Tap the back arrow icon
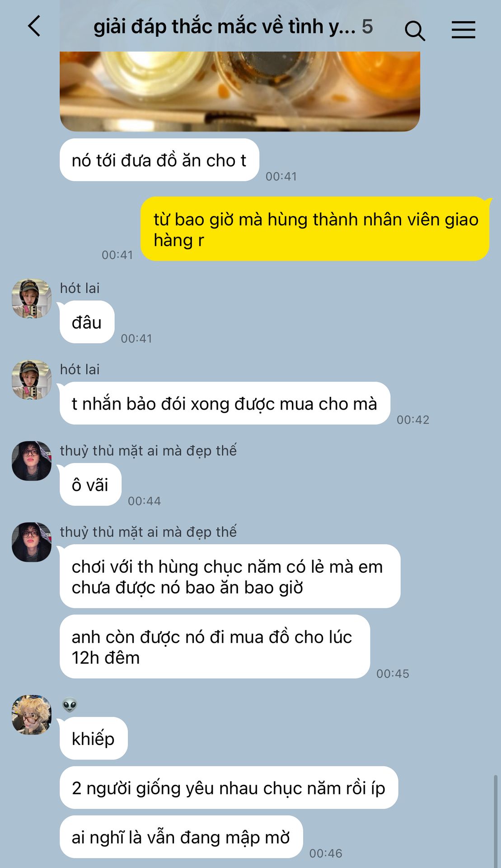The width and height of the screenshot is (501, 868). tap(34, 26)
